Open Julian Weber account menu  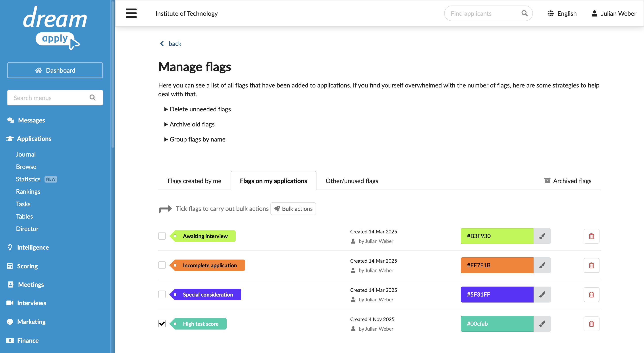(x=614, y=14)
